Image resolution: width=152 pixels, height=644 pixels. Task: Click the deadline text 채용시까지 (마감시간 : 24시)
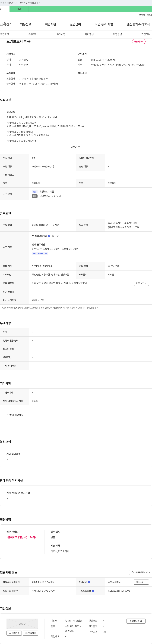point(21,537)
